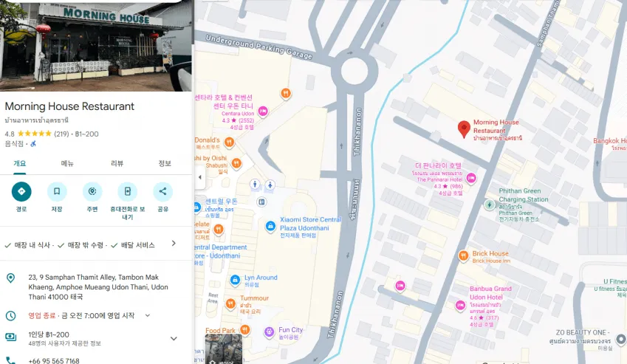
Task: Click the address location pin icon
Action: 11,278
